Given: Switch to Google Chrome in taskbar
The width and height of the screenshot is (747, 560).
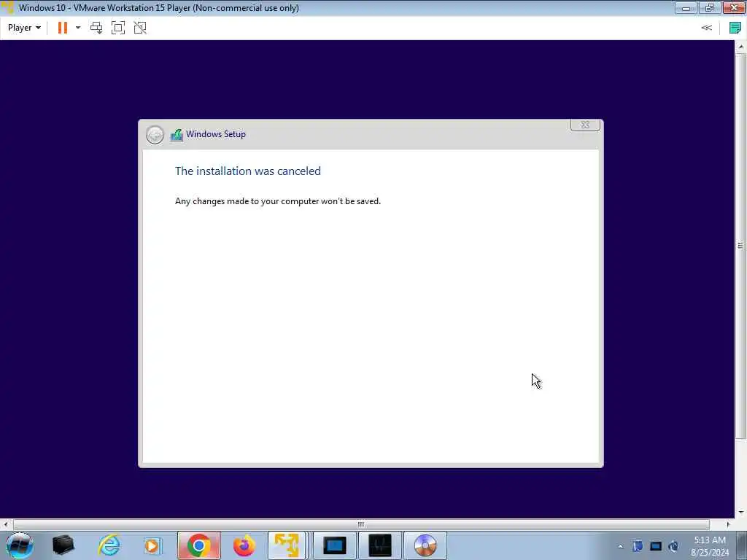Looking at the screenshot, I should (199, 545).
